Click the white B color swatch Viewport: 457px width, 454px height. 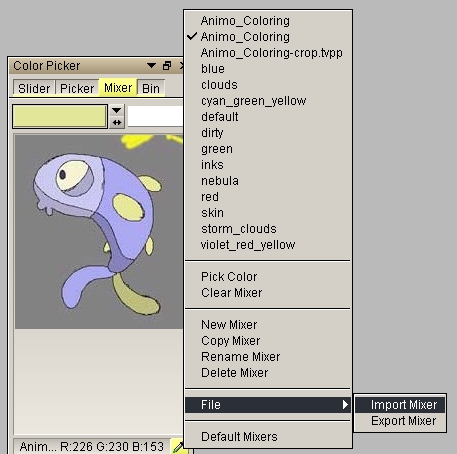pos(155,116)
